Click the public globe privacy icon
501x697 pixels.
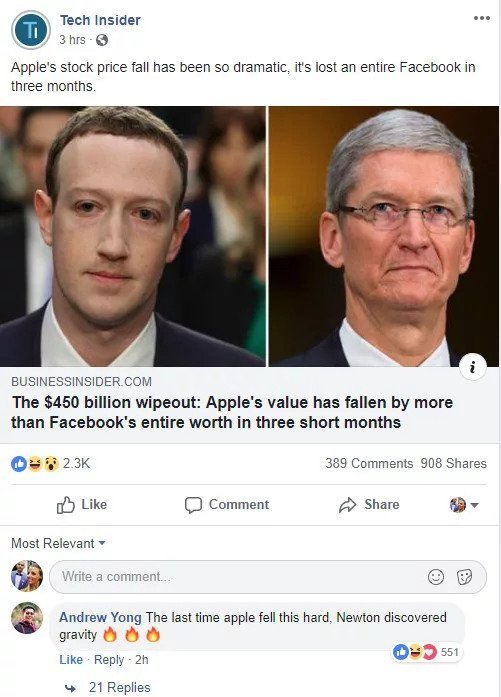pos(102,40)
